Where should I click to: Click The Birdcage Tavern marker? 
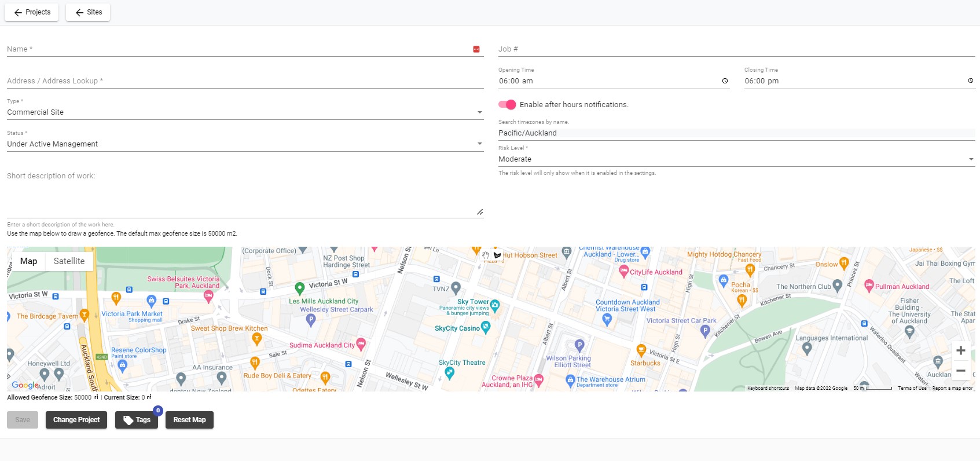point(85,315)
